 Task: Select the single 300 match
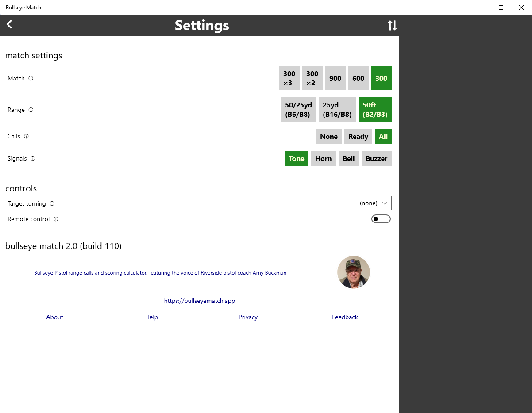point(382,78)
